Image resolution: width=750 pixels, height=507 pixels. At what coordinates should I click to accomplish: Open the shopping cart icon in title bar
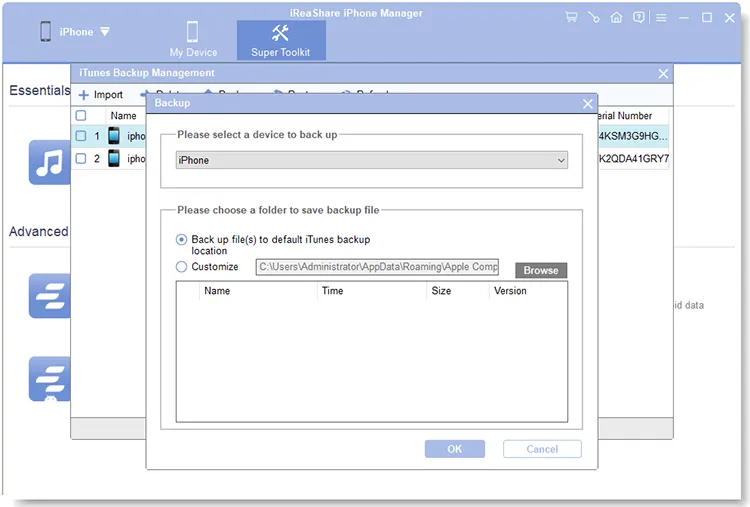(x=571, y=18)
